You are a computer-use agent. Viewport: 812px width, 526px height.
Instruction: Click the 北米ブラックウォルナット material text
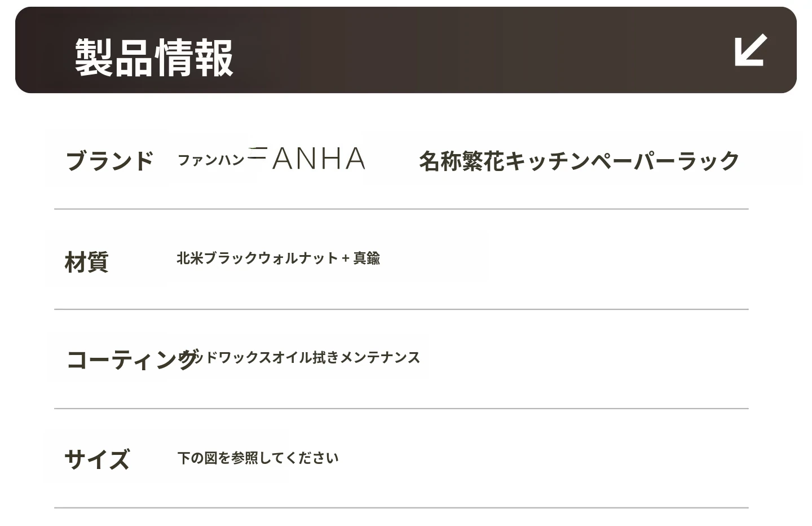point(257,258)
